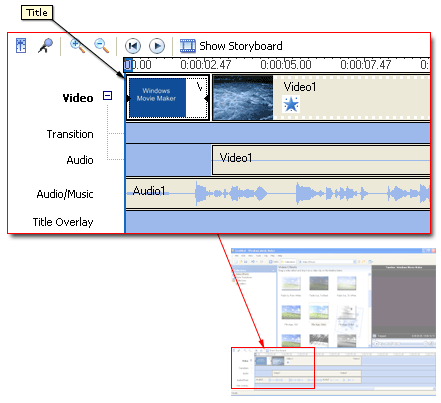This screenshot has width=441, height=403.
Task: Select the Windows Movie Maker title clip
Action: pos(168,97)
